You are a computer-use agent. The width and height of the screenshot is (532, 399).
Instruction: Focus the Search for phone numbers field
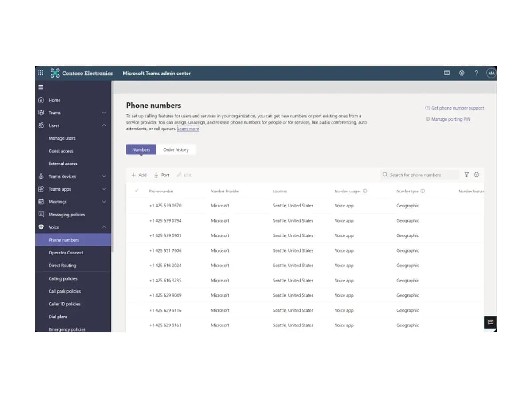point(420,175)
